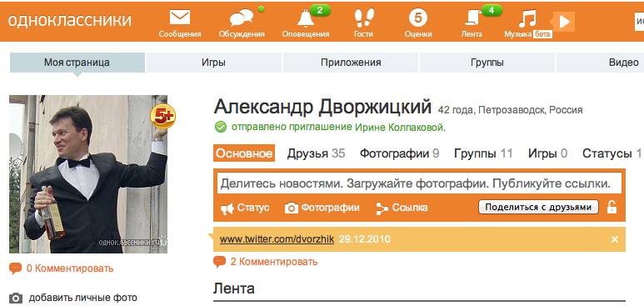Click comment bubble next to 2 Комментировать
The height and width of the screenshot is (306, 644).
coord(220,262)
